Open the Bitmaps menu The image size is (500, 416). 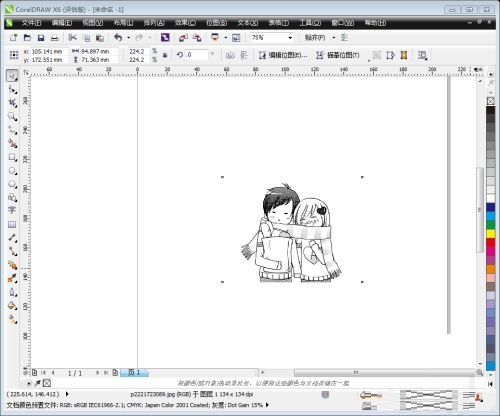coord(217,23)
